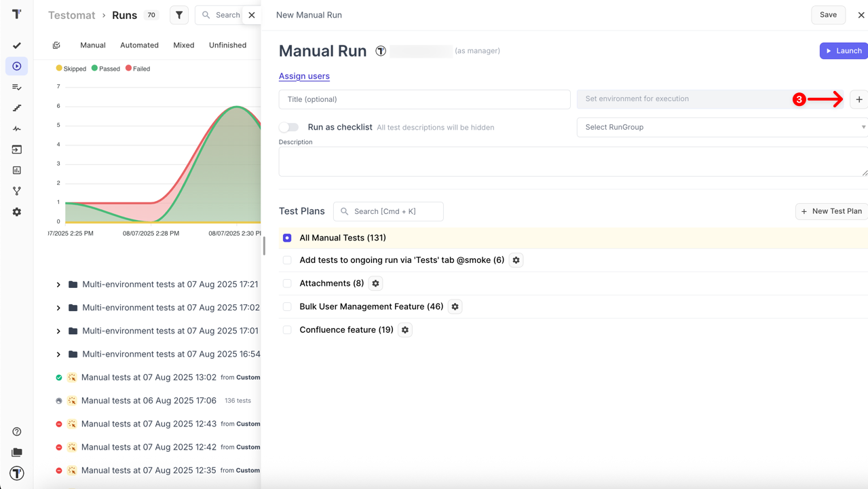Click the plus icon to add an environment
The image size is (868, 489).
point(859,100)
